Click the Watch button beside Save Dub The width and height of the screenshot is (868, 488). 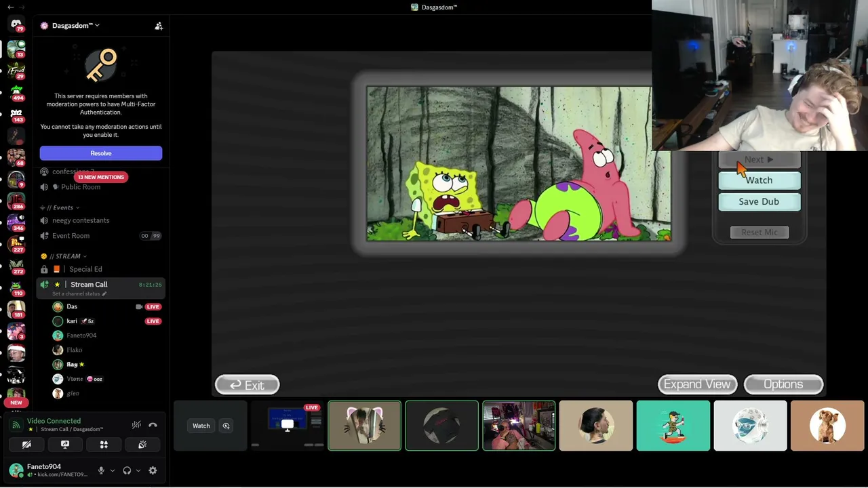pos(759,180)
